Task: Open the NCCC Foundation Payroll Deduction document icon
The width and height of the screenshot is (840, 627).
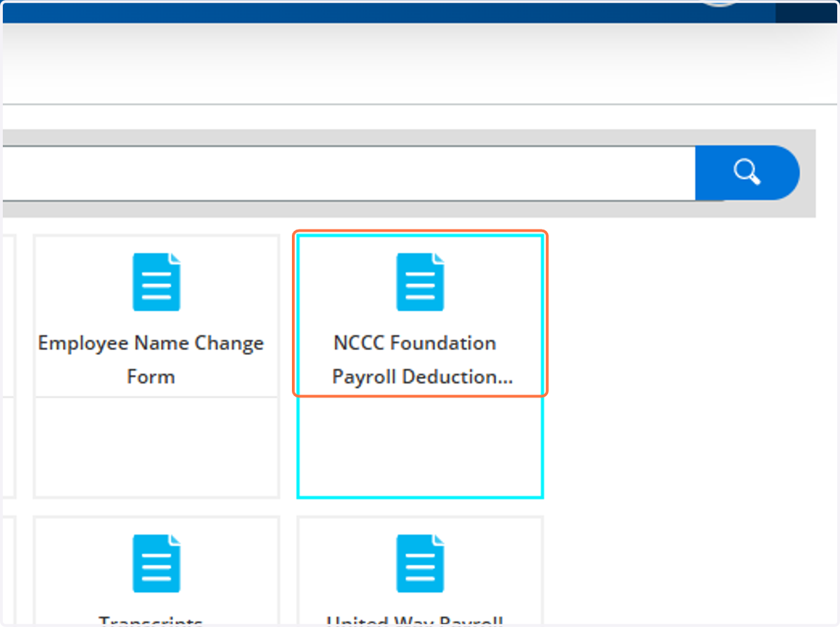Action: (420, 282)
